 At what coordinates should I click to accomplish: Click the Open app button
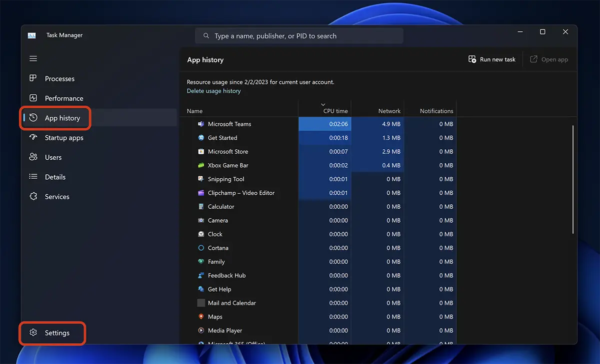click(x=549, y=59)
